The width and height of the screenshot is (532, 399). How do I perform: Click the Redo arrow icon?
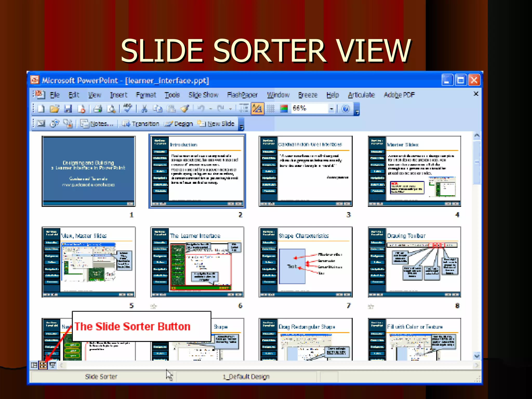[x=221, y=108]
